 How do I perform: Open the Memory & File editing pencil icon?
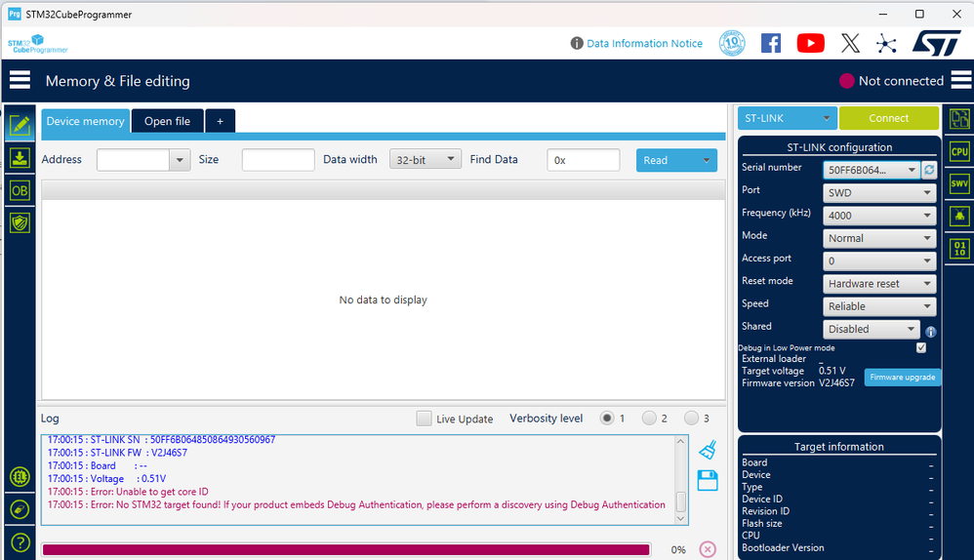pyautogui.click(x=20, y=126)
